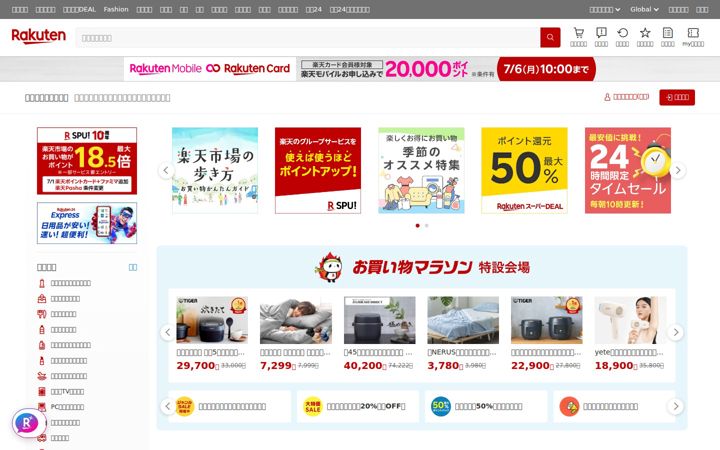Viewport: 720px width, 450px height.
Task: Click the PC category icon in sidebar
Action: (42, 407)
